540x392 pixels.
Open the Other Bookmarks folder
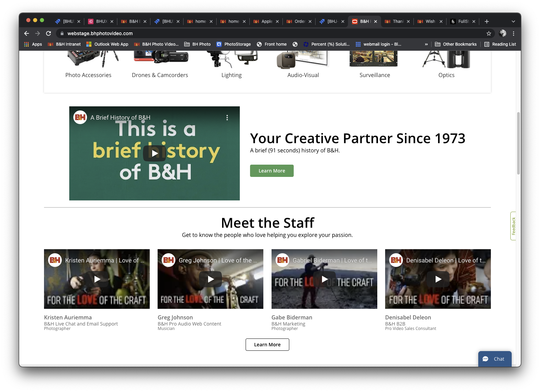point(456,44)
